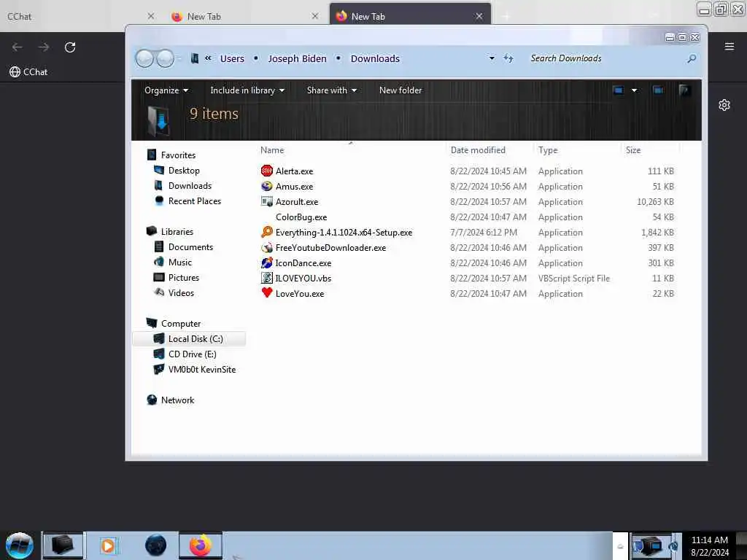The height and width of the screenshot is (560, 747).
Task: Click the search magnifier icon in Explorer
Action: pyautogui.click(x=692, y=58)
